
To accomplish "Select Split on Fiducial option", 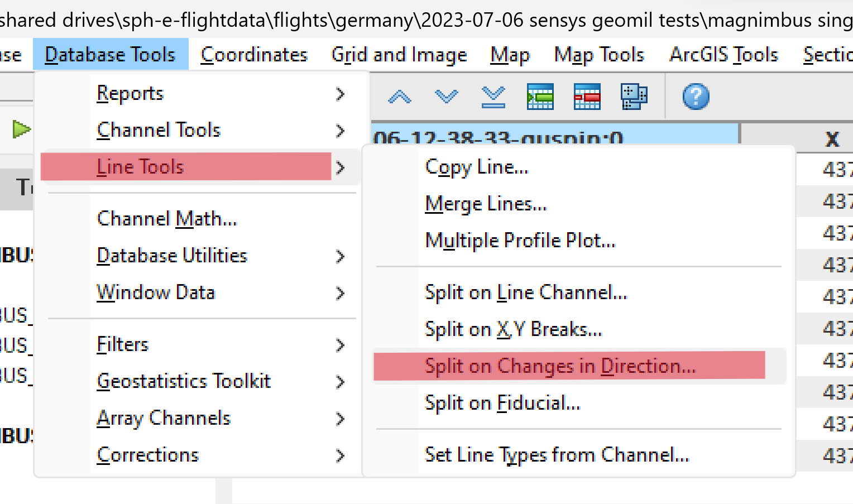I will coord(502,402).
